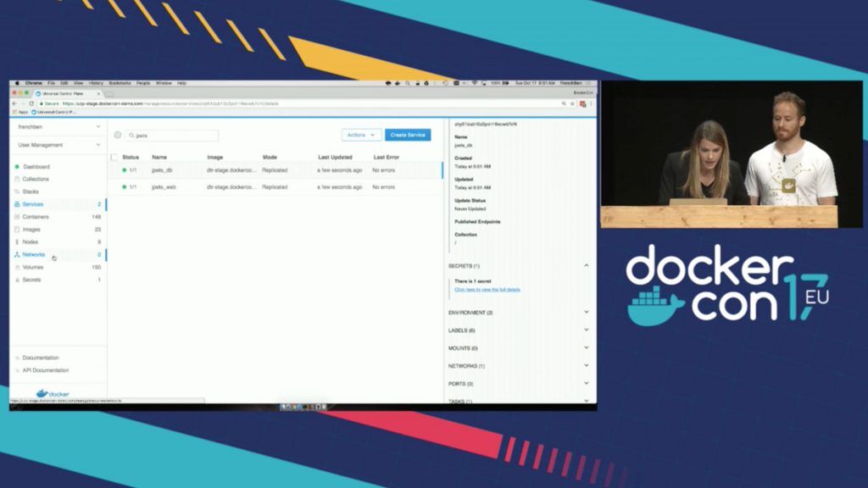Open Spotlight search in the macOS menu bar

(408, 83)
